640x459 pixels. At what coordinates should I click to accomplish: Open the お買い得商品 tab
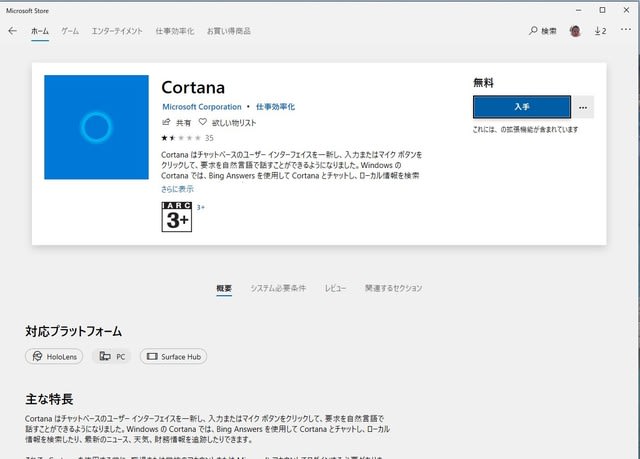pyautogui.click(x=229, y=31)
